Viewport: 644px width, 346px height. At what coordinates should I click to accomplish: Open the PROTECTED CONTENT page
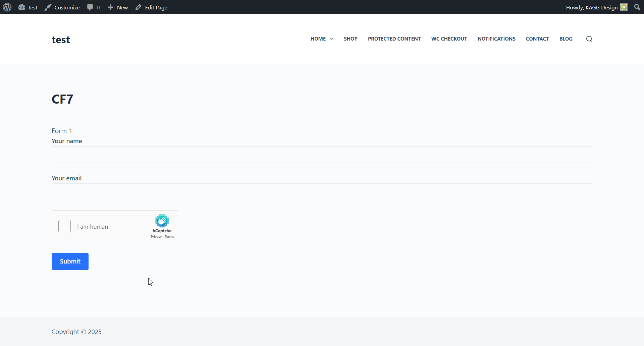tap(394, 39)
